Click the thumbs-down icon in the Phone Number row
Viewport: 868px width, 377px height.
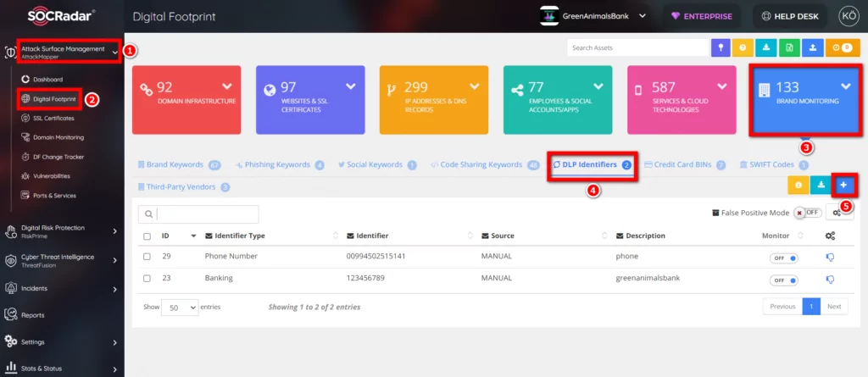(830, 257)
